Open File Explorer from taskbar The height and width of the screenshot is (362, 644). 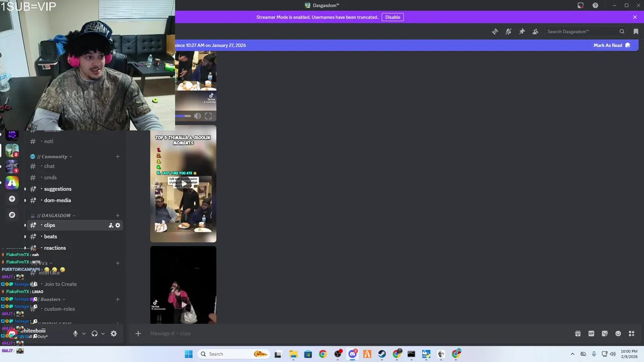293,354
